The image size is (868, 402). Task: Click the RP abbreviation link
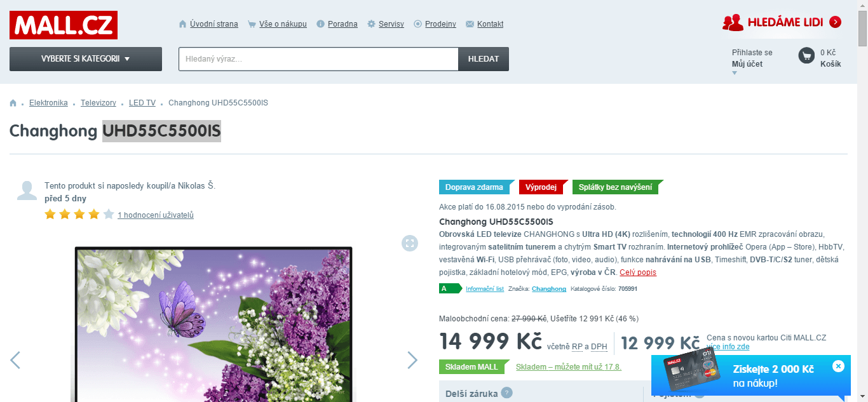pyautogui.click(x=577, y=347)
